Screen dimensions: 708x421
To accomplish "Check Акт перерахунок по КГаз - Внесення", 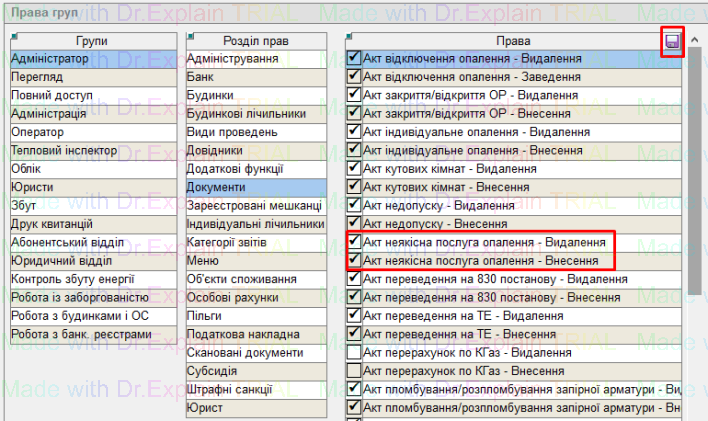I will pos(354,371).
